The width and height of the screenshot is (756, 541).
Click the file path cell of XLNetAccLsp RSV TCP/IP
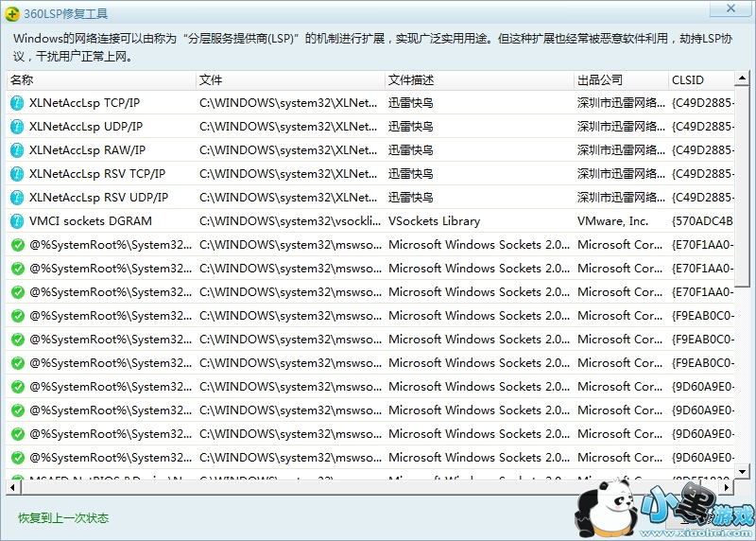pos(288,174)
